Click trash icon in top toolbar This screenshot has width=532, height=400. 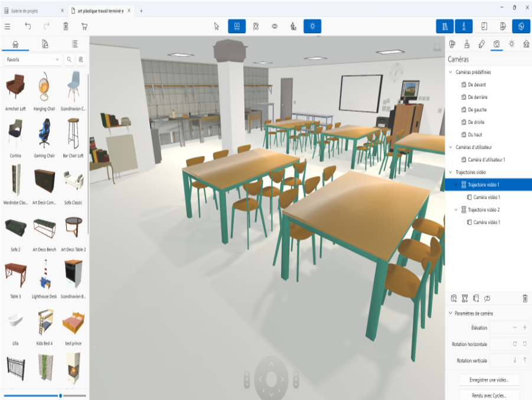66,26
